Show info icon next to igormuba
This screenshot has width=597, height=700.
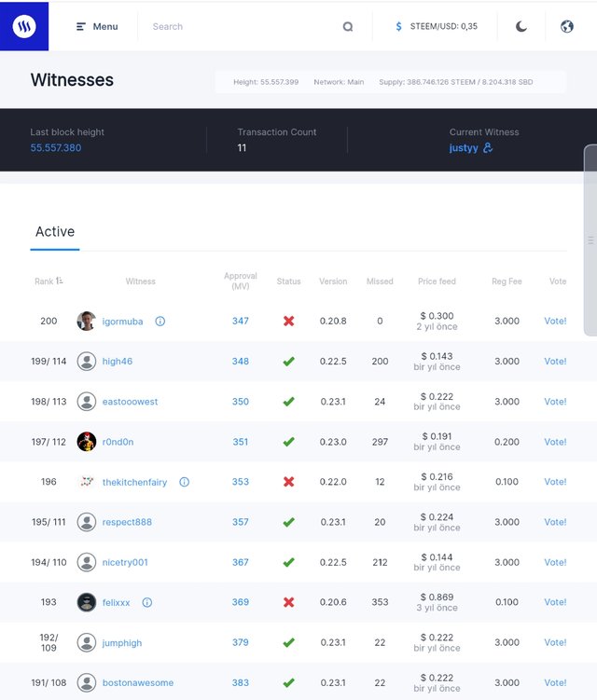[160, 321]
